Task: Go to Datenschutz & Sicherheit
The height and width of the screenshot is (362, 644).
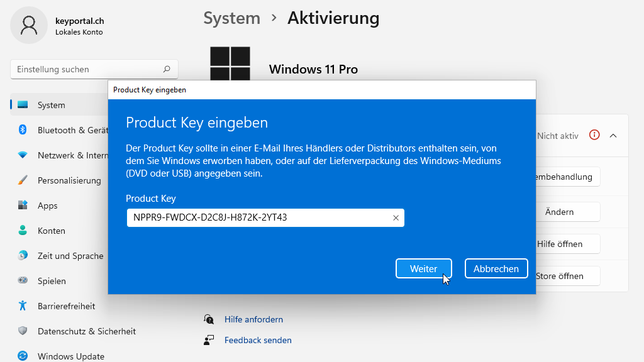Action: click(x=86, y=331)
